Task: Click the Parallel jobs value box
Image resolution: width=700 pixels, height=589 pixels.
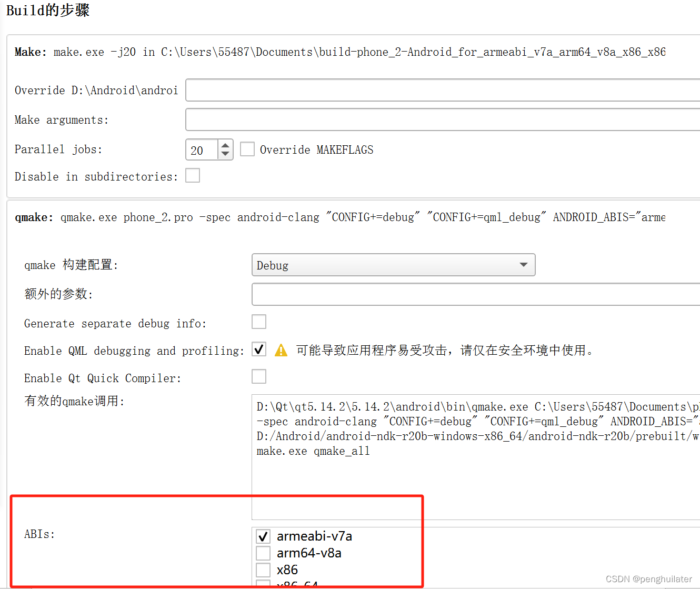Action: point(203,149)
